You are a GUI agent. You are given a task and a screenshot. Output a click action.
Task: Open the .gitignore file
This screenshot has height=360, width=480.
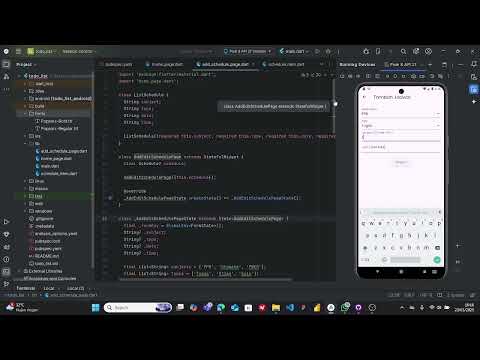tap(41, 219)
